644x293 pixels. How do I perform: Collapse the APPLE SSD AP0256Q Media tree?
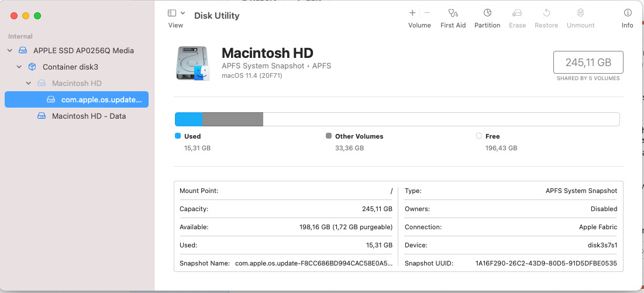tap(11, 50)
